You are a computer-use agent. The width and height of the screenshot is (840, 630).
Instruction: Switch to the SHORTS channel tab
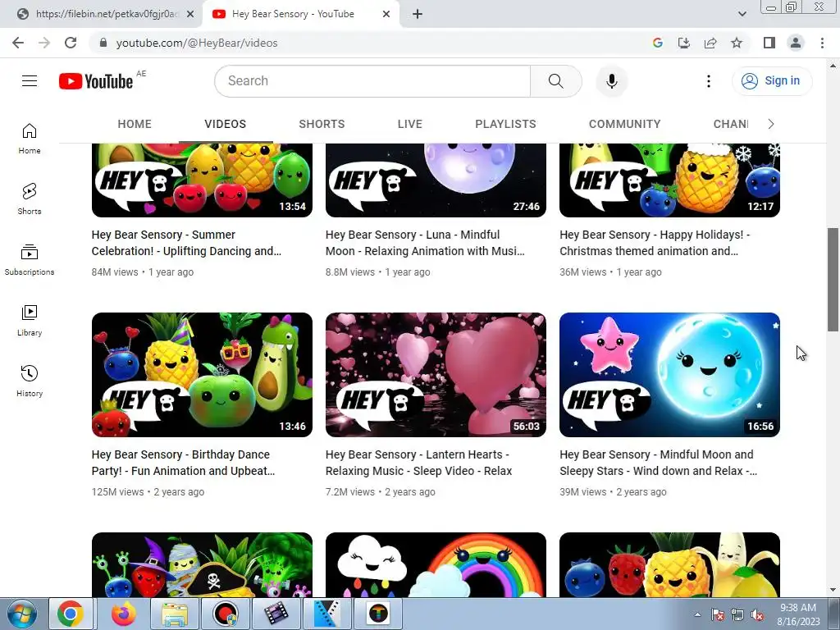[x=322, y=124]
